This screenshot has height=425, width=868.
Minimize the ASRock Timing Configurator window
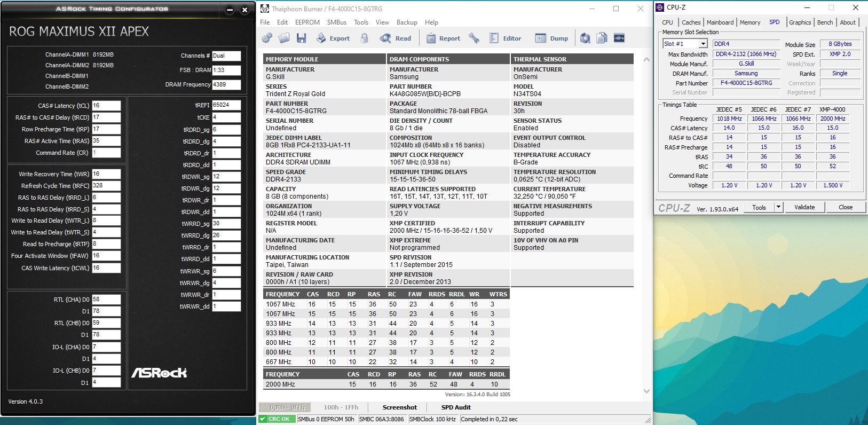coord(230,10)
